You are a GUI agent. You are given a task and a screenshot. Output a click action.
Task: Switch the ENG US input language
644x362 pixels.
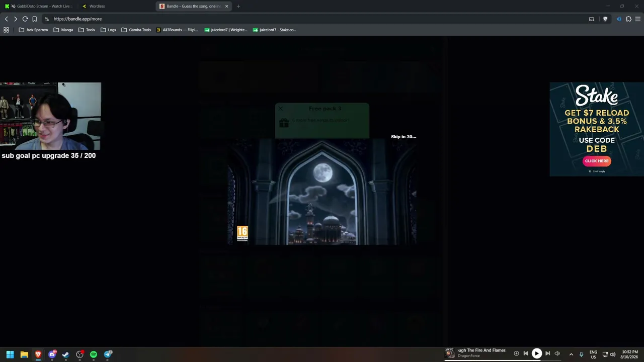click(593, 354)
